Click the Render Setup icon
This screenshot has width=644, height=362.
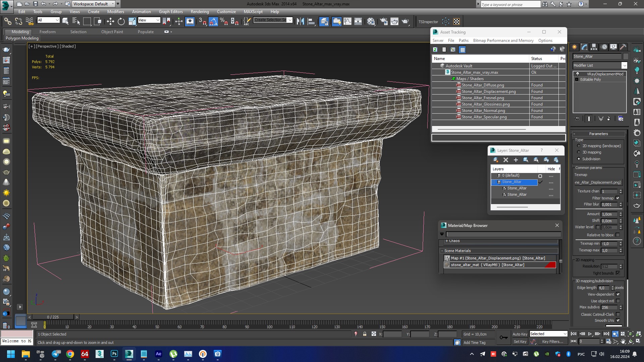[383, 21]
